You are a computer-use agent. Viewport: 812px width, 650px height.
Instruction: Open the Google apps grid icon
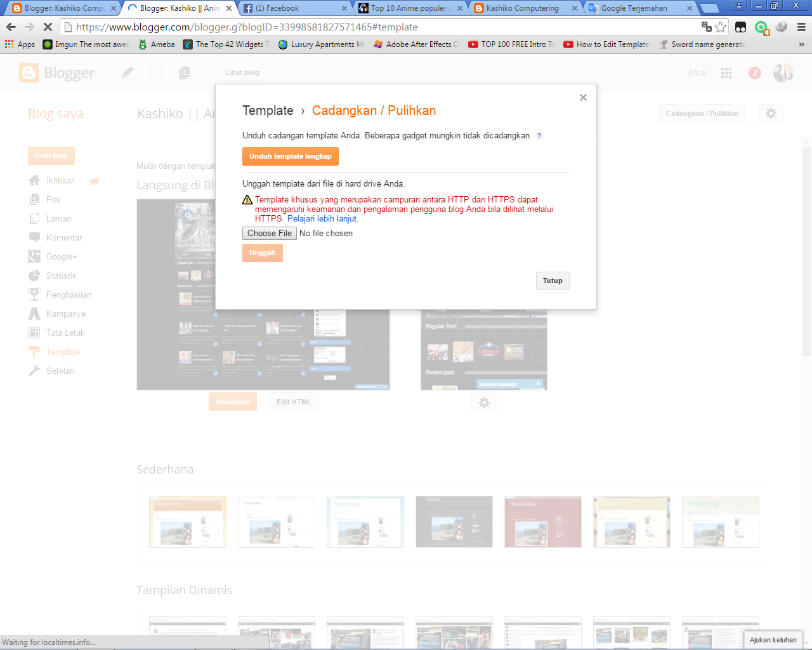(726, 73)
